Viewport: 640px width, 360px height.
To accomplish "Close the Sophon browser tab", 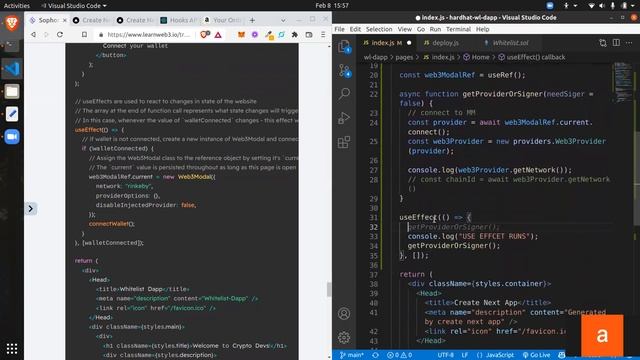I will pyautogui.click(x=64, y=20).
